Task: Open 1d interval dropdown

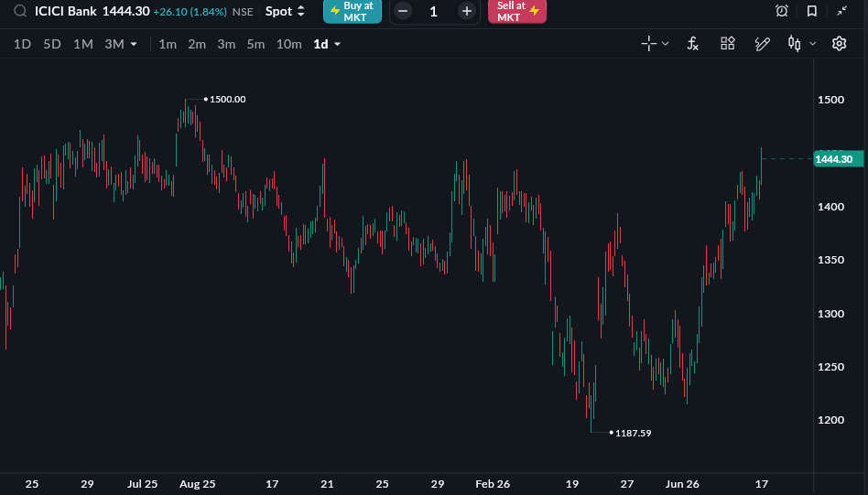Action: (327, 44)
